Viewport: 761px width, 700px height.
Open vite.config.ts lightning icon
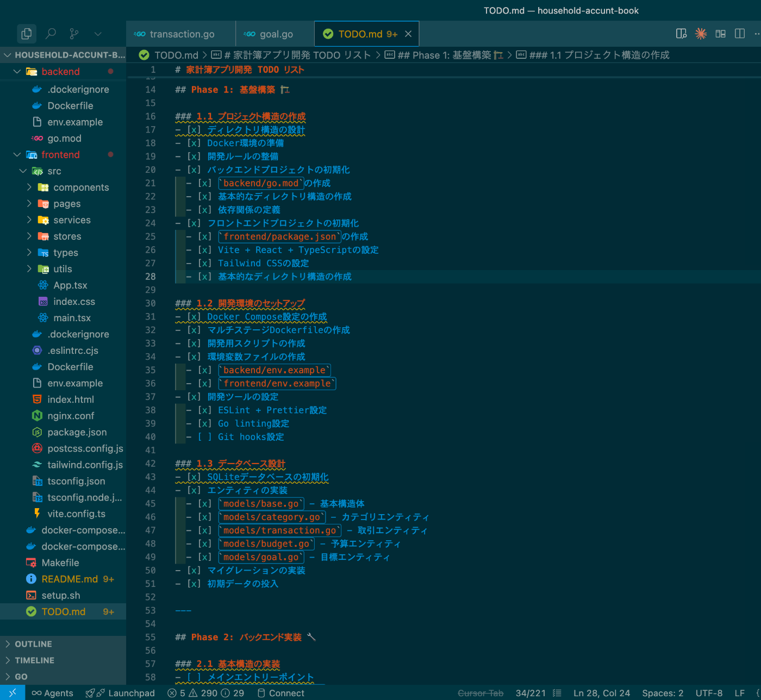click(x=37, y=514)
